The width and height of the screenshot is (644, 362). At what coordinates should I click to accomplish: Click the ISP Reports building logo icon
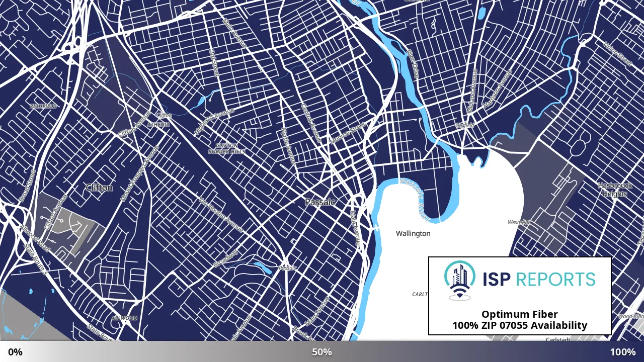(x=460, y=281)
